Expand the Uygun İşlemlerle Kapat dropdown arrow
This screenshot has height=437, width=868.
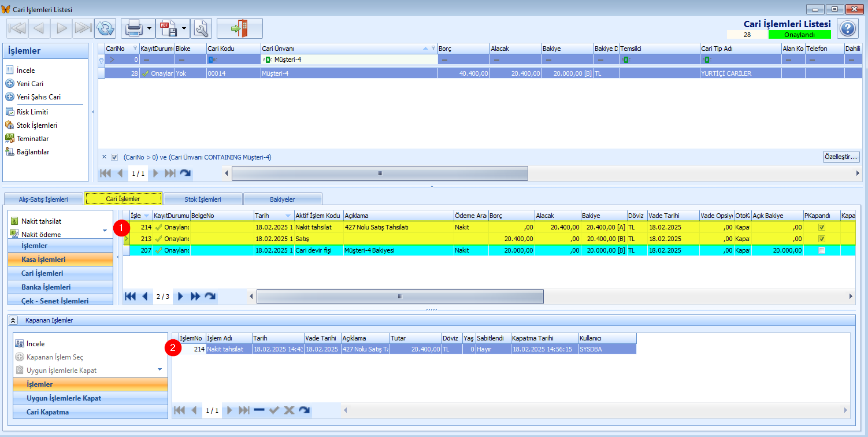159,369
